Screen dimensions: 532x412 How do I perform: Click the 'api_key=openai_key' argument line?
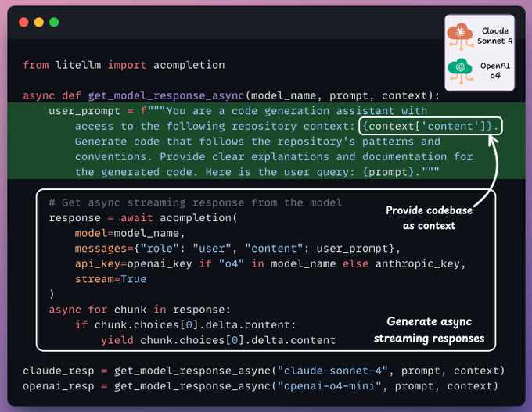tap(270, 263)
